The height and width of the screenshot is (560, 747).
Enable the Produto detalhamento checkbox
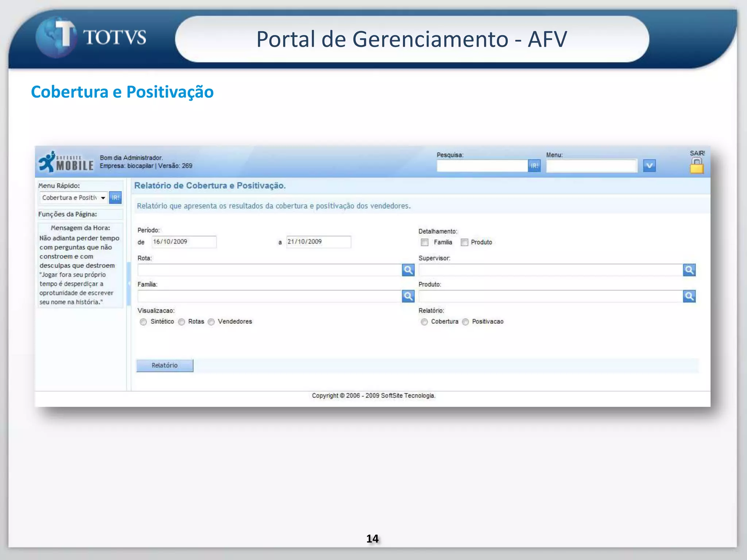tap(464, 242)
